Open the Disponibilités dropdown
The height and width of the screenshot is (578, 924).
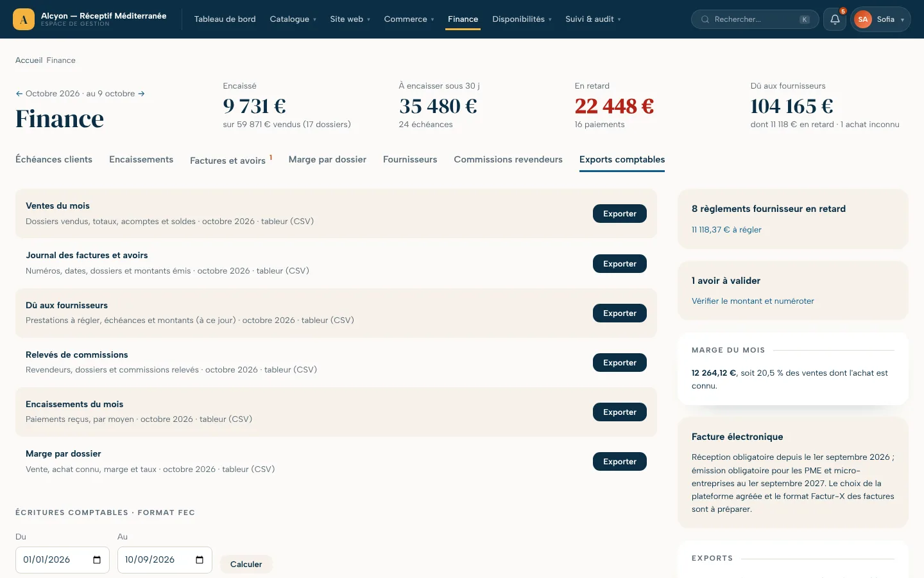(522, 19)
